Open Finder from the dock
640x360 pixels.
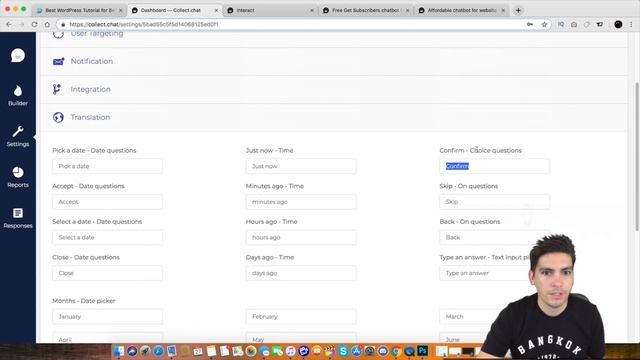coord(119,351)
